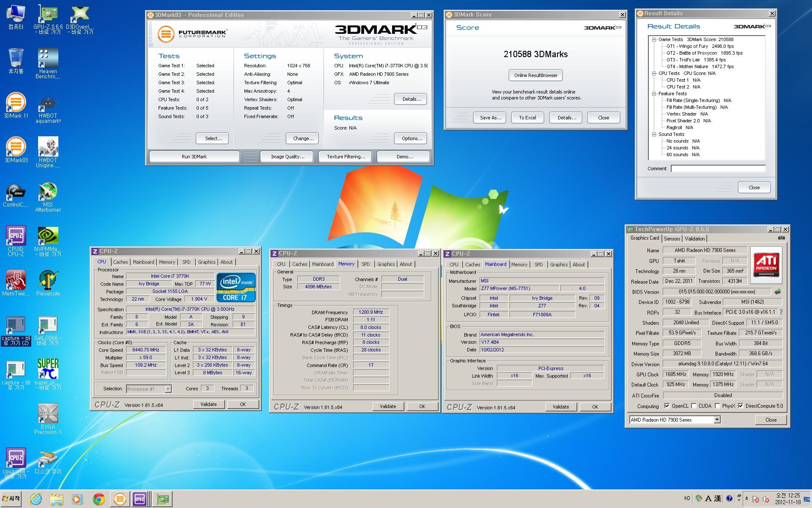The image size is (812, 508).
Task: Open the GPU selection dropdown in GPU-Z
Action: click(717, 420)
